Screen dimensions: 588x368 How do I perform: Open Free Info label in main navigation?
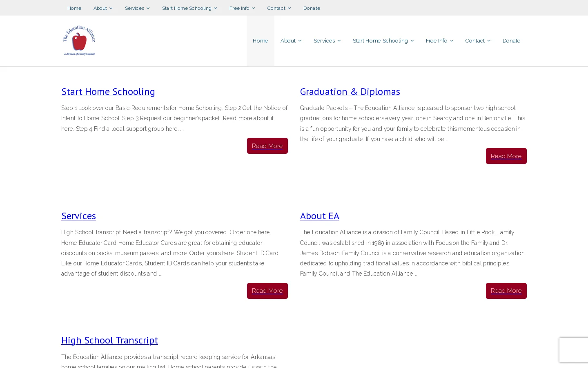(x=437, y=41)
